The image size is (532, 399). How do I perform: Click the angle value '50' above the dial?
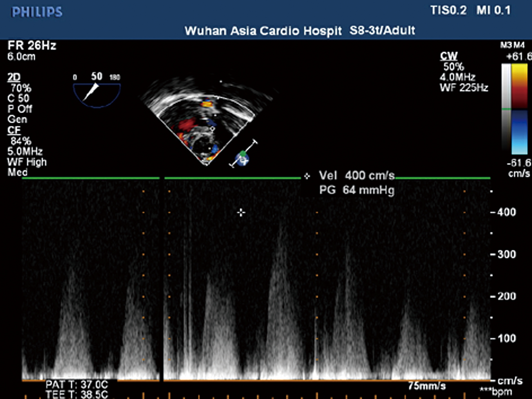[97, 76]
